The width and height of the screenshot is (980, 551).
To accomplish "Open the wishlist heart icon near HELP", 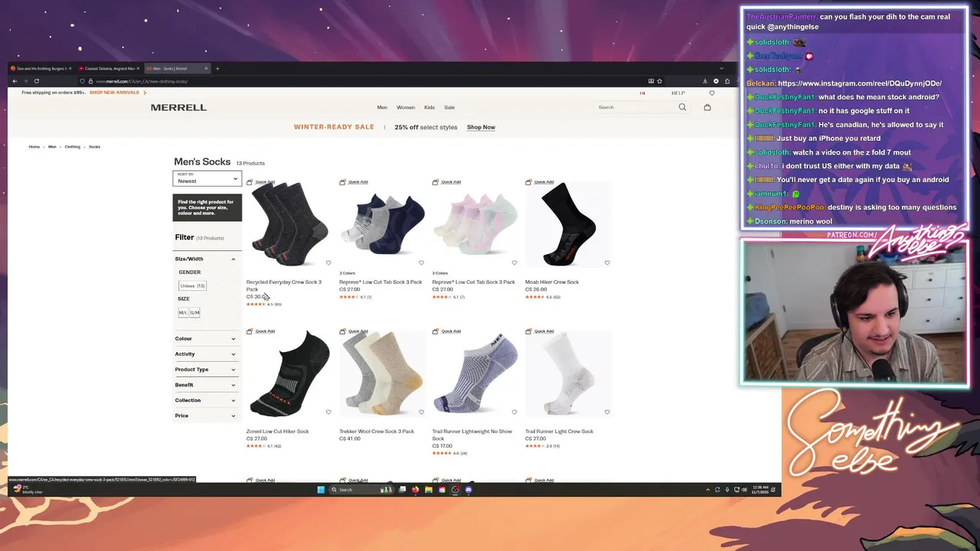I will coord(711,93).
